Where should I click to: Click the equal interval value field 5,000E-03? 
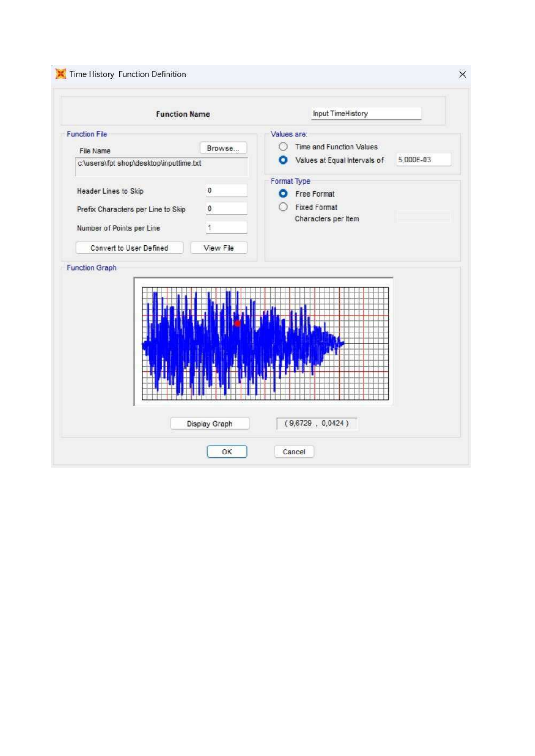(423, 160)
